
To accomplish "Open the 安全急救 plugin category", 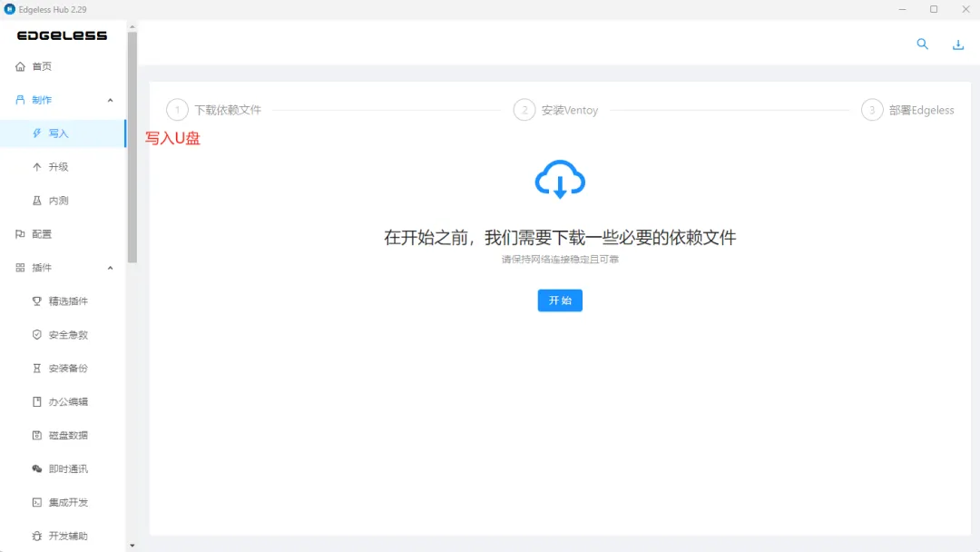I will click(63, 334).
